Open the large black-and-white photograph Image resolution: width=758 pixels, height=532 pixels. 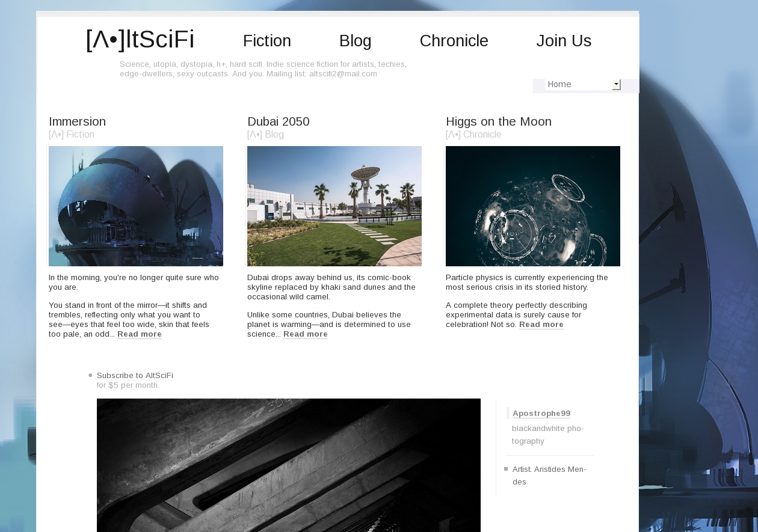point(289,465)
